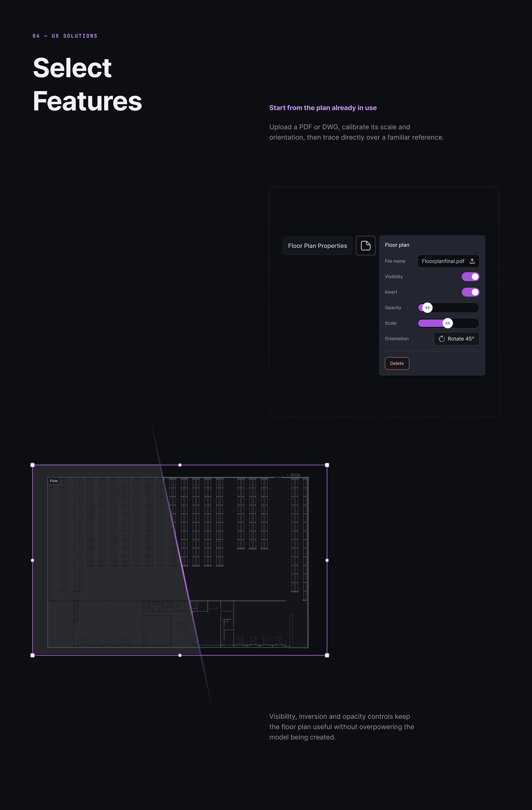Click the Scale slider handle
532x810 pixels.
click(x=448, y=323)
